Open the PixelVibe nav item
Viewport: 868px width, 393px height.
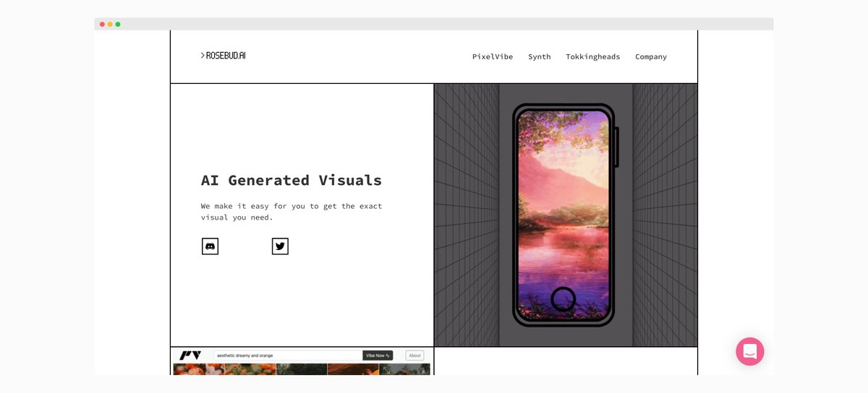493,56
